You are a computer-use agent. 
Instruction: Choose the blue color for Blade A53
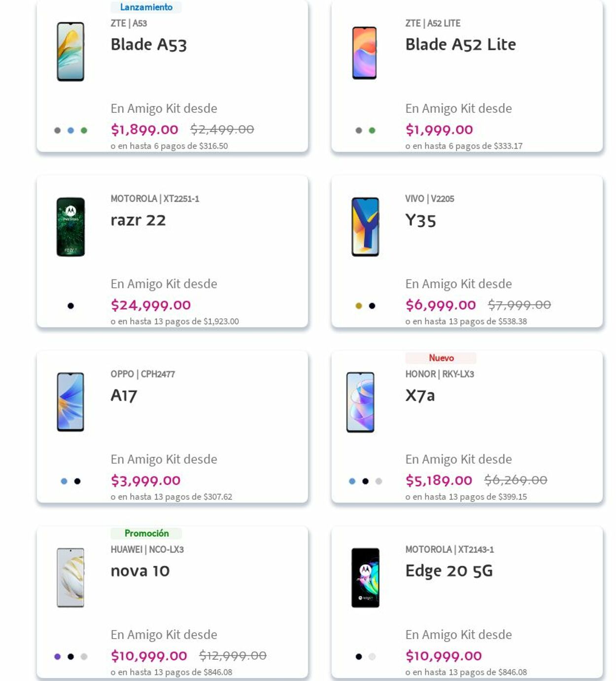pyautogui.click(x=70, y=131)
